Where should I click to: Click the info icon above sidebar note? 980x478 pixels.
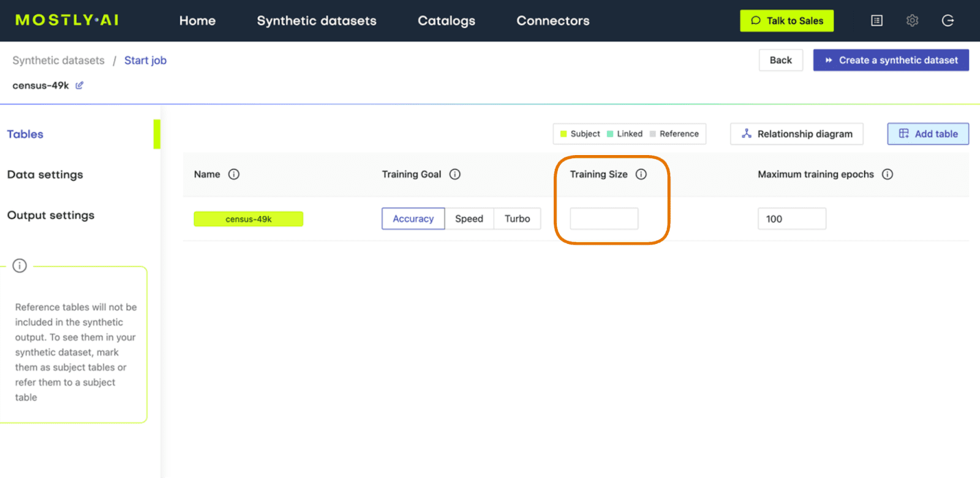pos(20,265)
